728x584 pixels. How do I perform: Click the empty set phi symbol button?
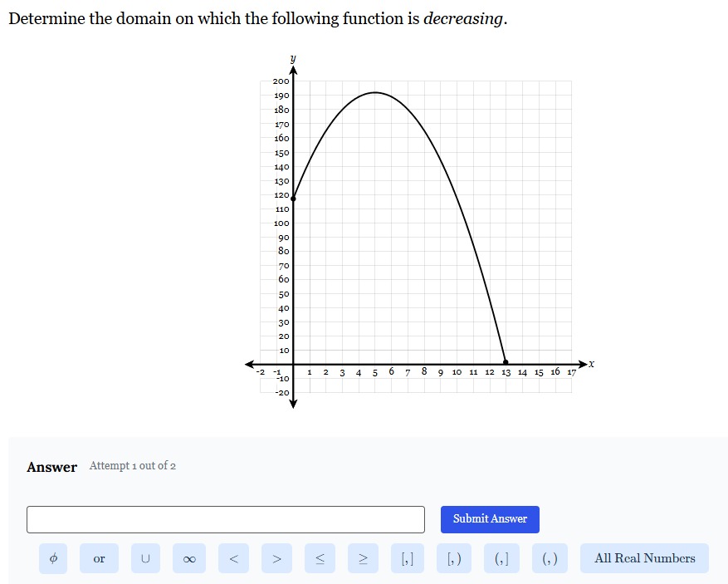53,558
